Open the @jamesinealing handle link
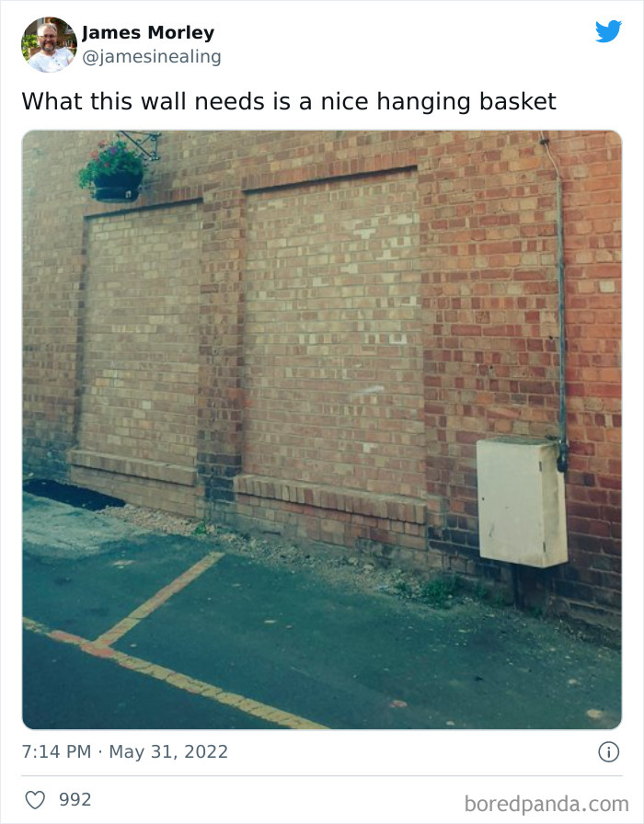The height and width of the screenshot is (824, 644). point(152,57)
